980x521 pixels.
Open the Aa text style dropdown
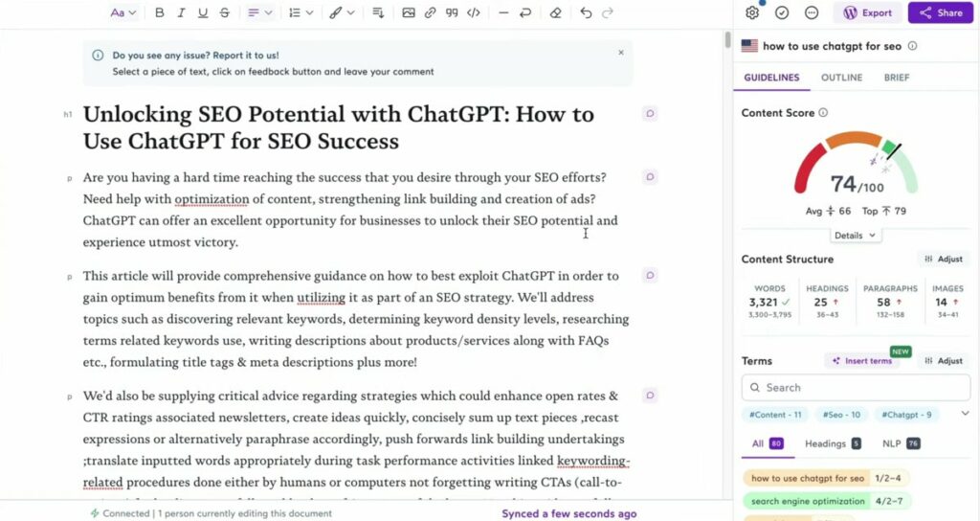pos(123,12)
